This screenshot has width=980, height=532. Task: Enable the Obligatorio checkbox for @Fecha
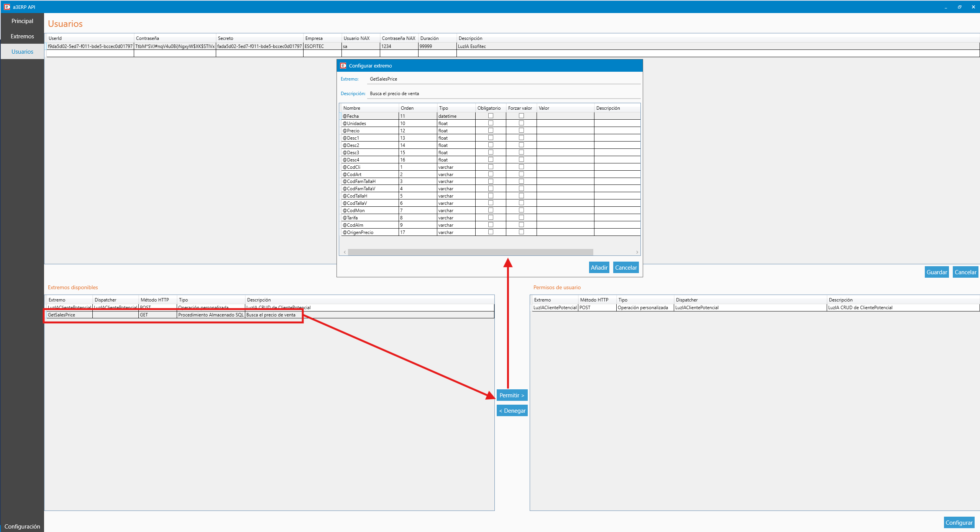point(491,116)
